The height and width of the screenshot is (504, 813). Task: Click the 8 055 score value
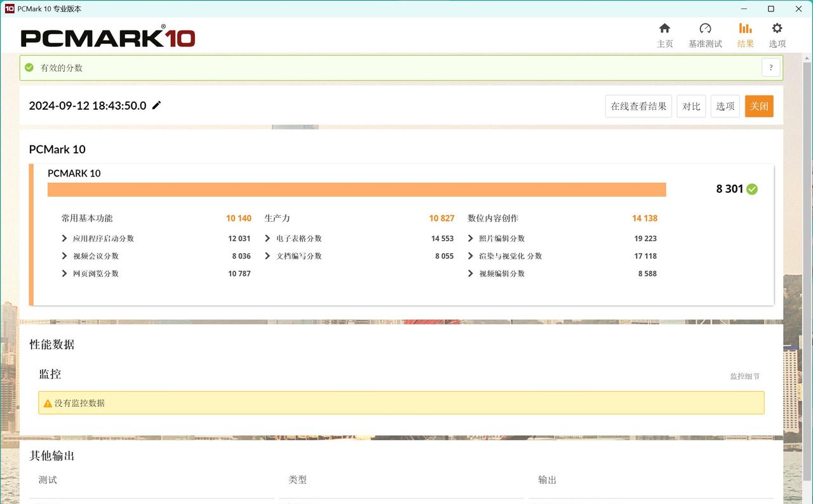445,256
